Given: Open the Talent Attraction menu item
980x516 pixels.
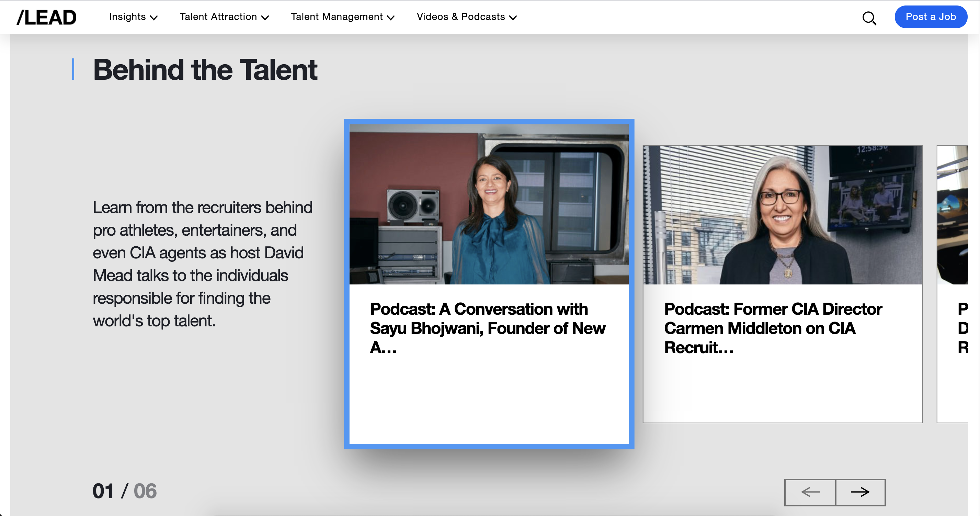Looking at the screenshot, I should click(218, 17).
